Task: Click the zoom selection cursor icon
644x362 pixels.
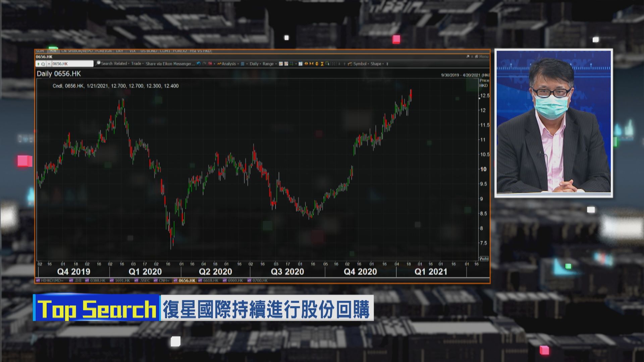Action: [327, 64]
